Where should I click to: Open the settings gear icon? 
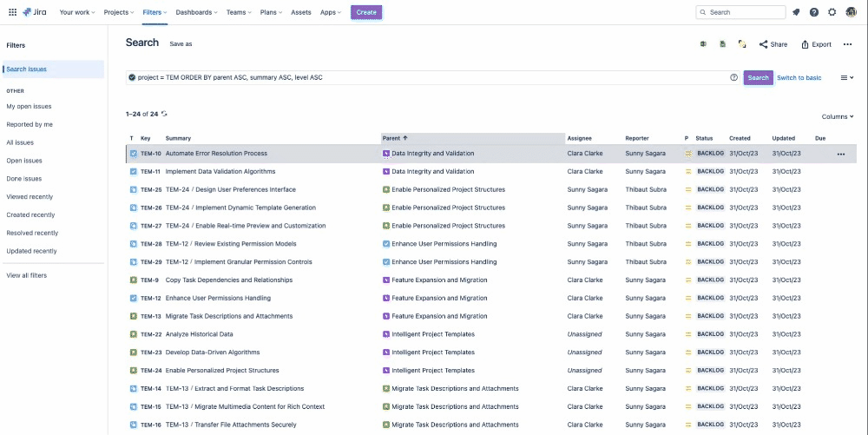pos(832,12)
